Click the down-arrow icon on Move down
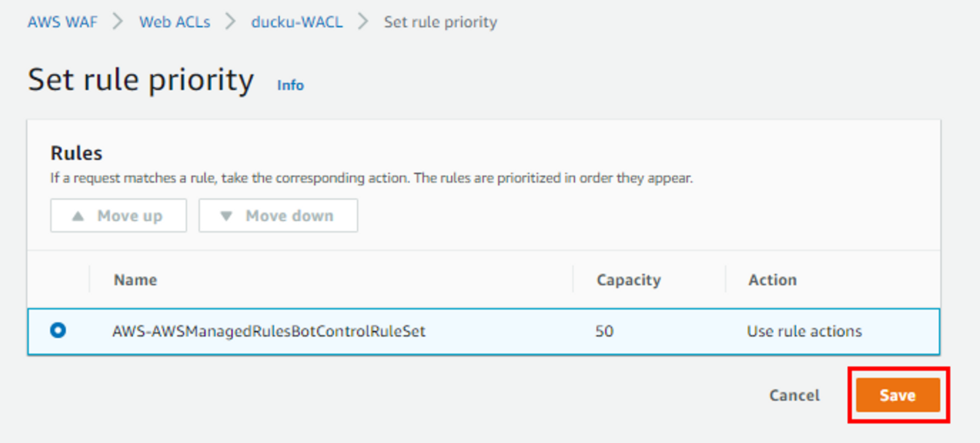The height and width of the screenshot is (443, 980). [226, 216]
